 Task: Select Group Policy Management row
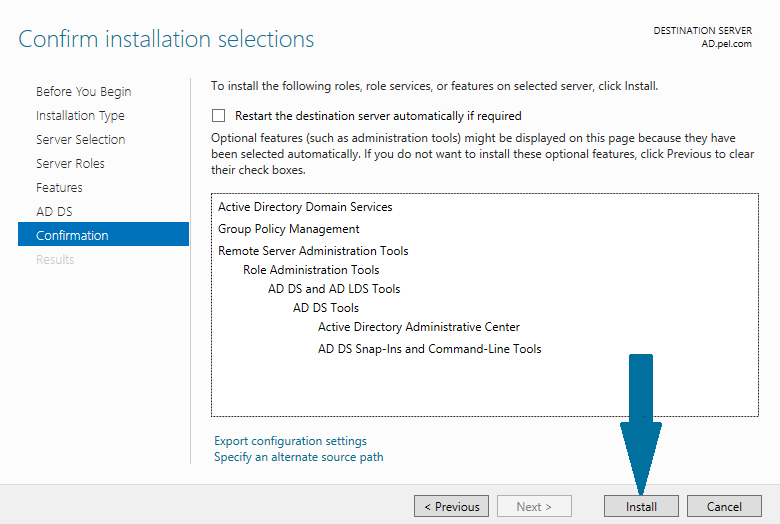[289, 229]
